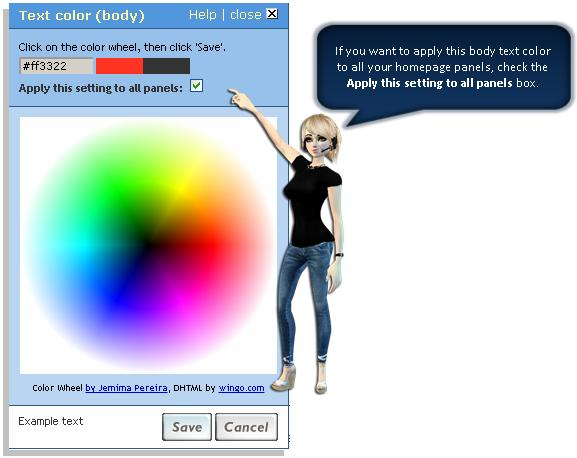577x458 pixels.
Task: Click the red new-color preview swatch
Action: [x=120, y=66]
